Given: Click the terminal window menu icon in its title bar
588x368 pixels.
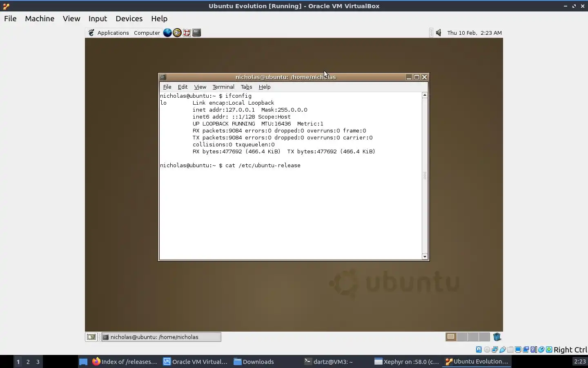Looking at the screenshot, I should pyautogui.click(x=163, y=77).
